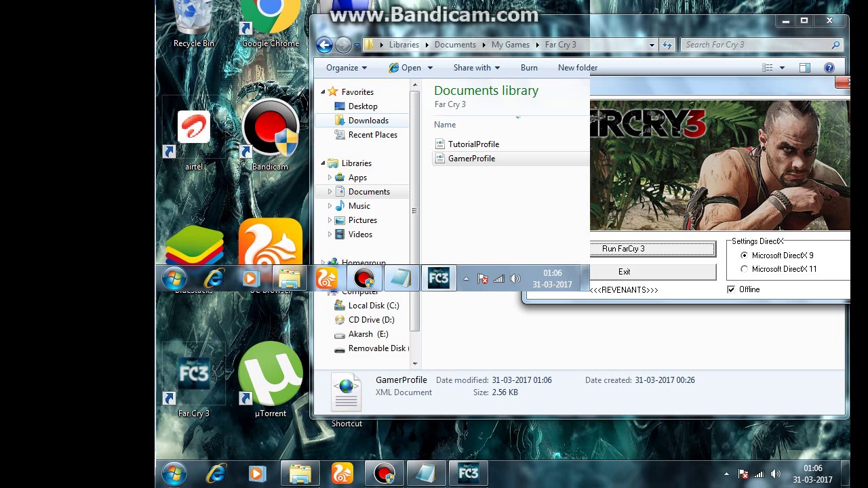The height and width of the screenshot is (488, 868).
Task: Click Documents in the address breadcrumb
Action: pos(455,45)
